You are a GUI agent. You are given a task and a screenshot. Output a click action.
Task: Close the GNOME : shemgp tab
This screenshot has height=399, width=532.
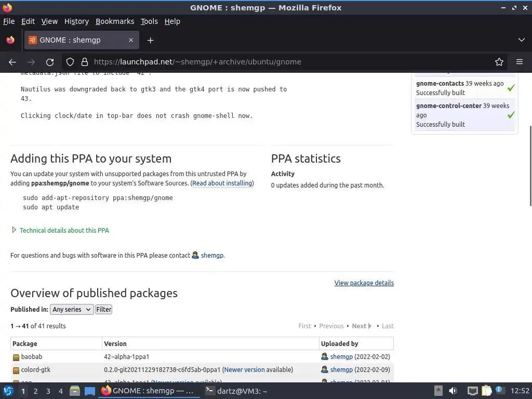click(130, 40)
